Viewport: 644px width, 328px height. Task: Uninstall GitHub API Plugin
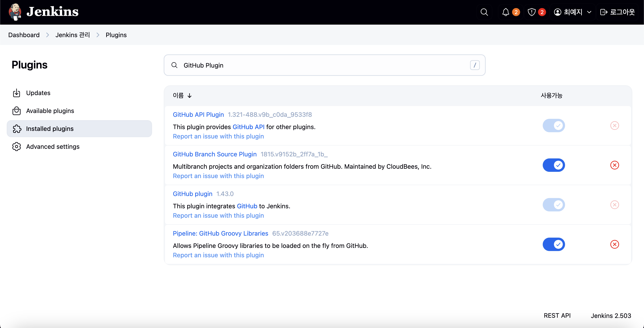614,125
